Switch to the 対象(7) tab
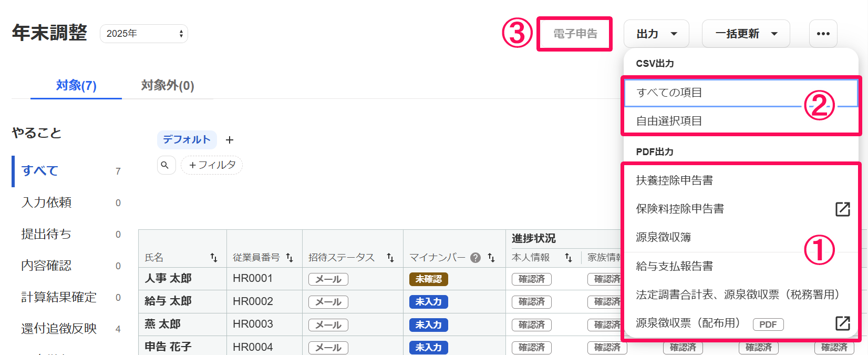The height and width of the screenshot is (355, 868). coord(76,85)
